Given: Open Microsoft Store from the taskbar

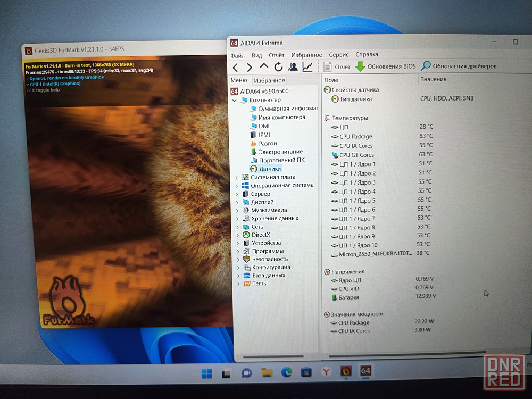Looking at the screenshot, I should 306,372.
